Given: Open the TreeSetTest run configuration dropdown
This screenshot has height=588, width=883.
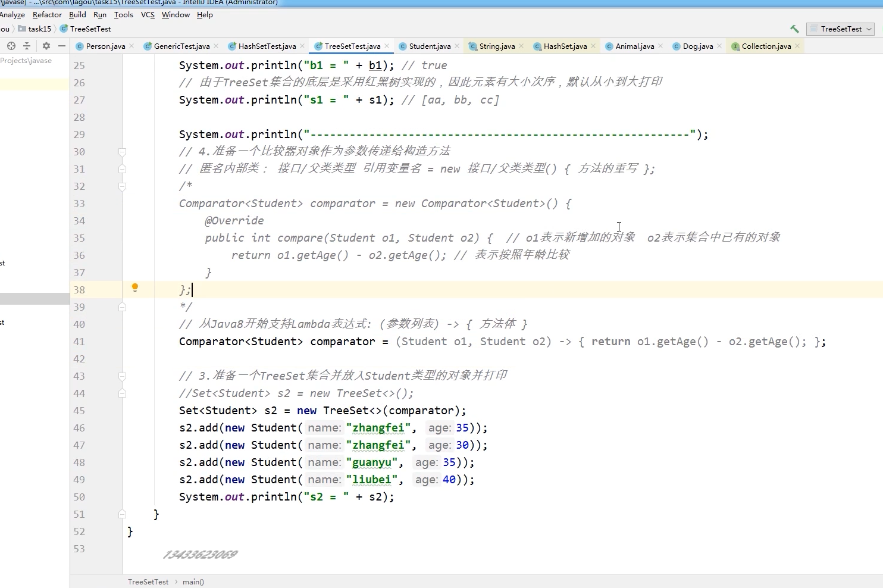Looking at the screenshot, I should point(840,29).
